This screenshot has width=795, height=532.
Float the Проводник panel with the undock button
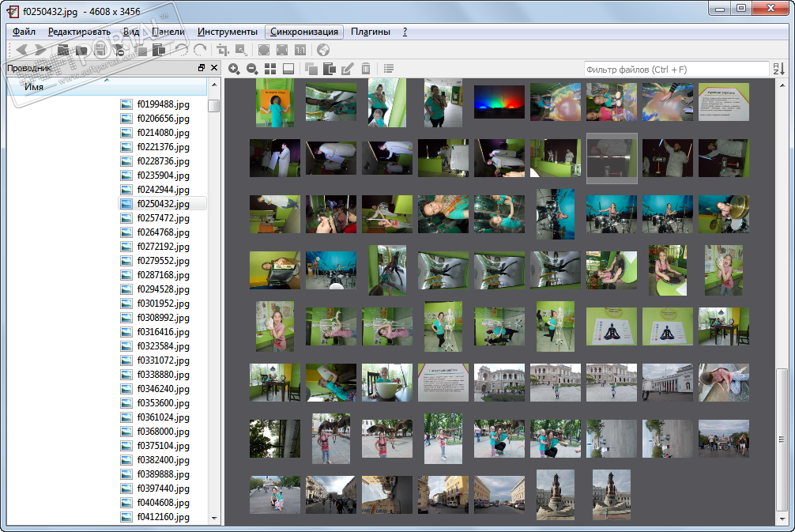pyautogui.click(x=202, y=67)
